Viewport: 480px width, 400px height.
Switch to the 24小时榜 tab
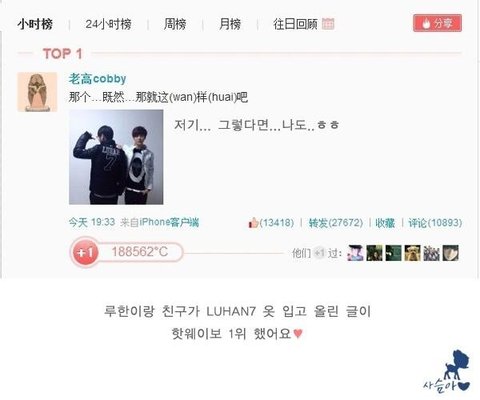click(108, 24)
